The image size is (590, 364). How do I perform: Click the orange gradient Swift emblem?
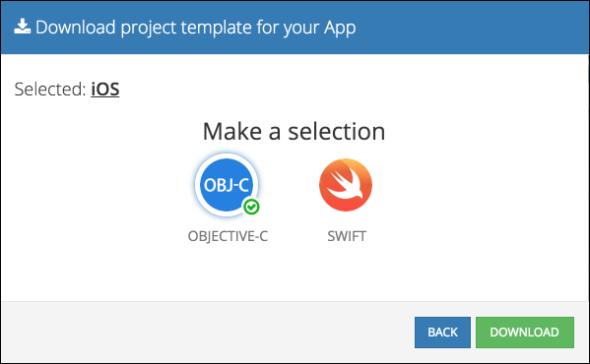[x=346, y=185]
